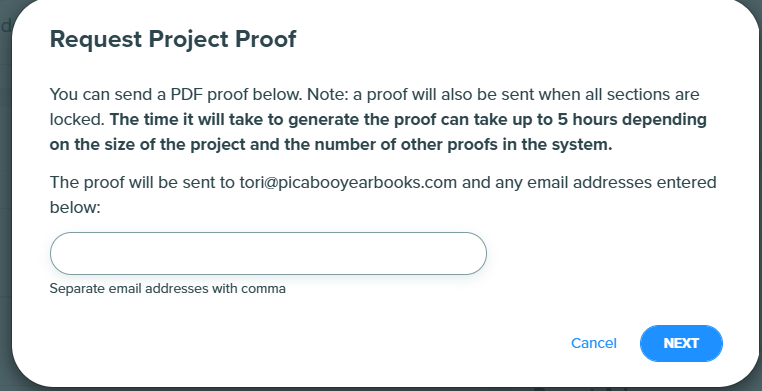Cancel the proof request dialog

[593, 343]
